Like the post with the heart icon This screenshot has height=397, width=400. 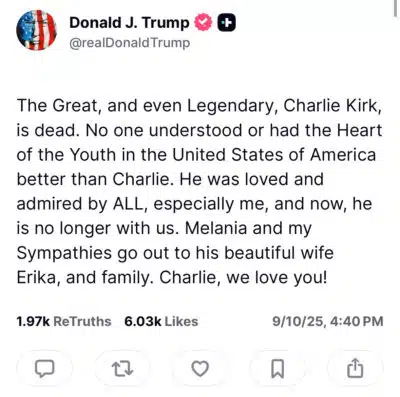[x=200, y=369]
